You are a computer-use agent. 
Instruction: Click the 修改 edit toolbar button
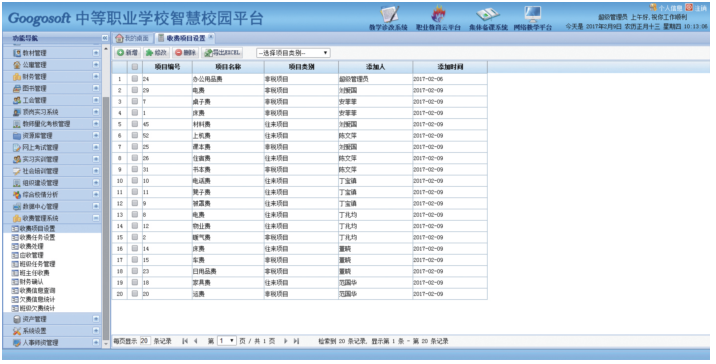point(156,53)
